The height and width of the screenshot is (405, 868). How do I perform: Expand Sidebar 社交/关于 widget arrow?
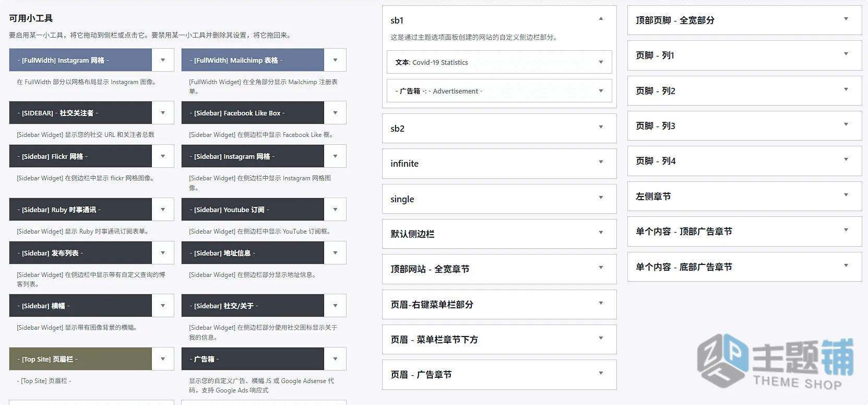point(335,306)
